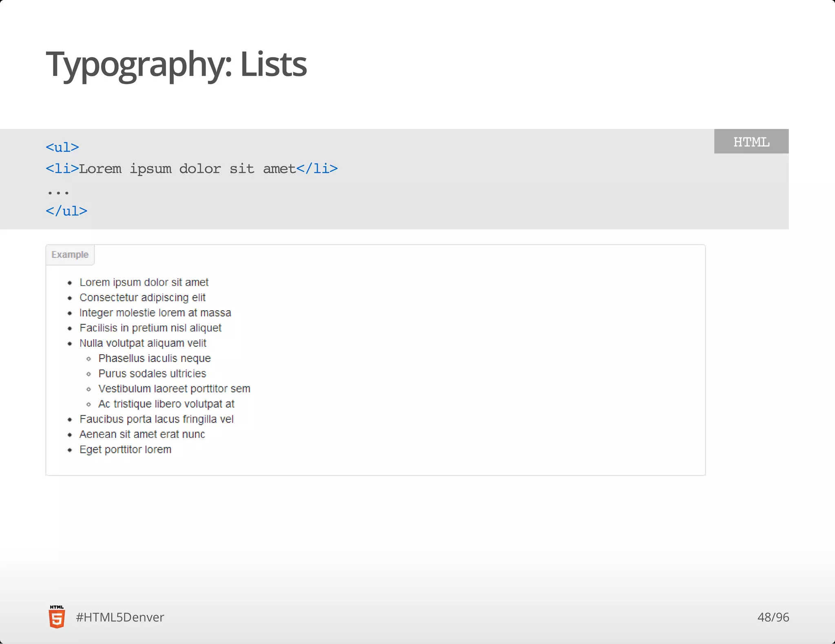Select list item 'Lorem ipsum dolor sit amet'

(x=144, y=282)
